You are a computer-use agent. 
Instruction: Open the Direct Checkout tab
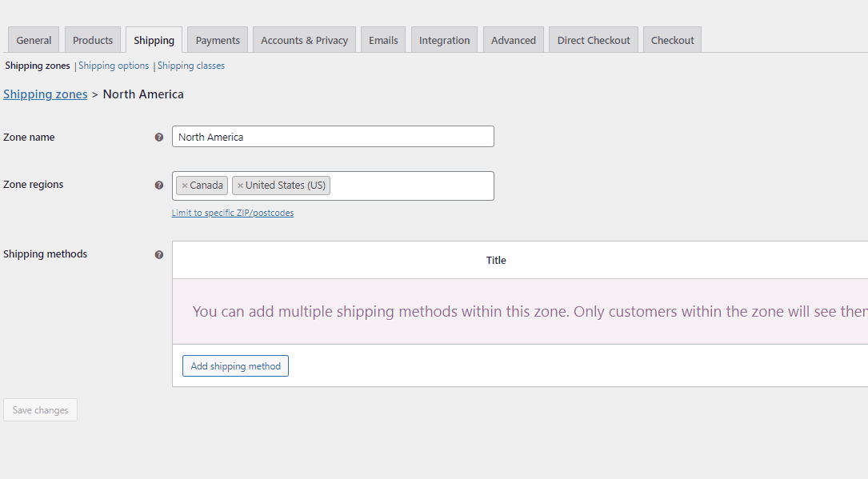point(594,40)
